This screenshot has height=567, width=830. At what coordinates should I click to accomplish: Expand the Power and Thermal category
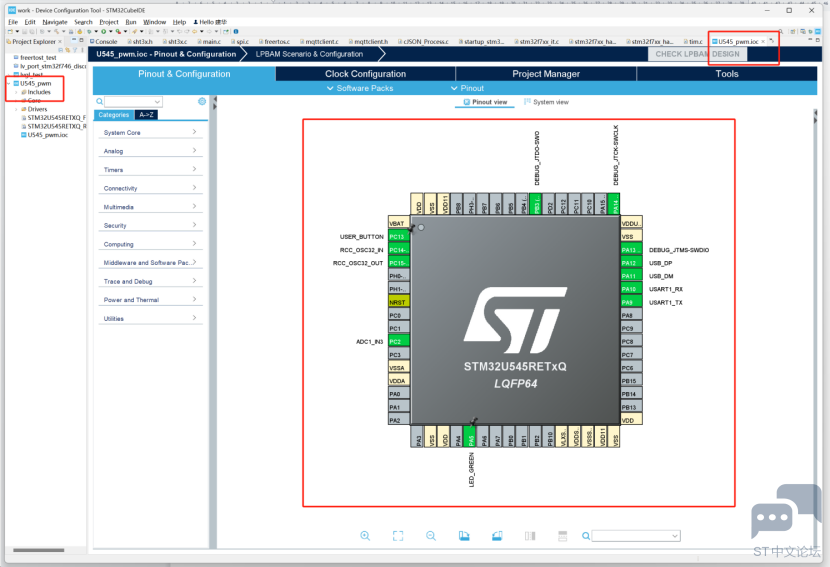(150, 300)
